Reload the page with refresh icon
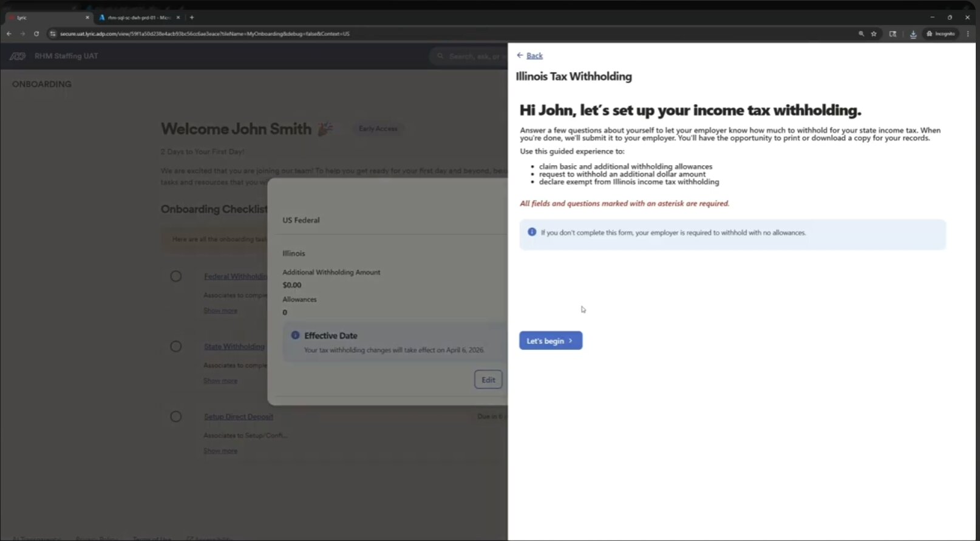980x541 pixels. coord(36,34)
